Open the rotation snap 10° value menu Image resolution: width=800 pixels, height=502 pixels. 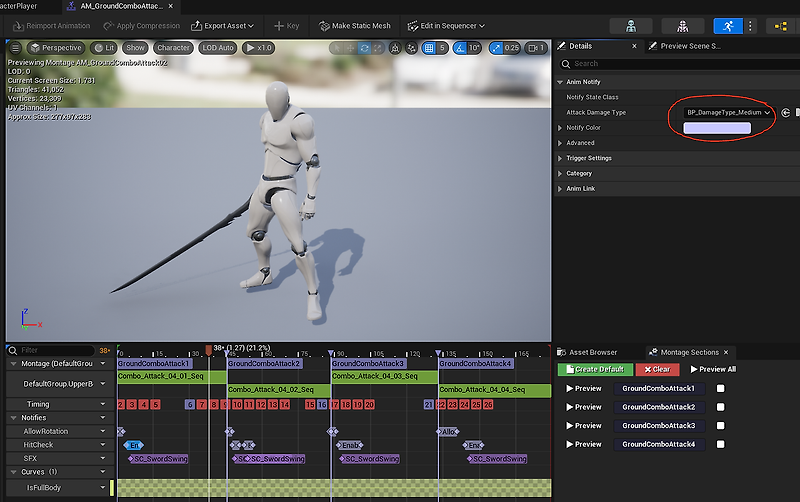pyautogui.click(x=474, y=48)
